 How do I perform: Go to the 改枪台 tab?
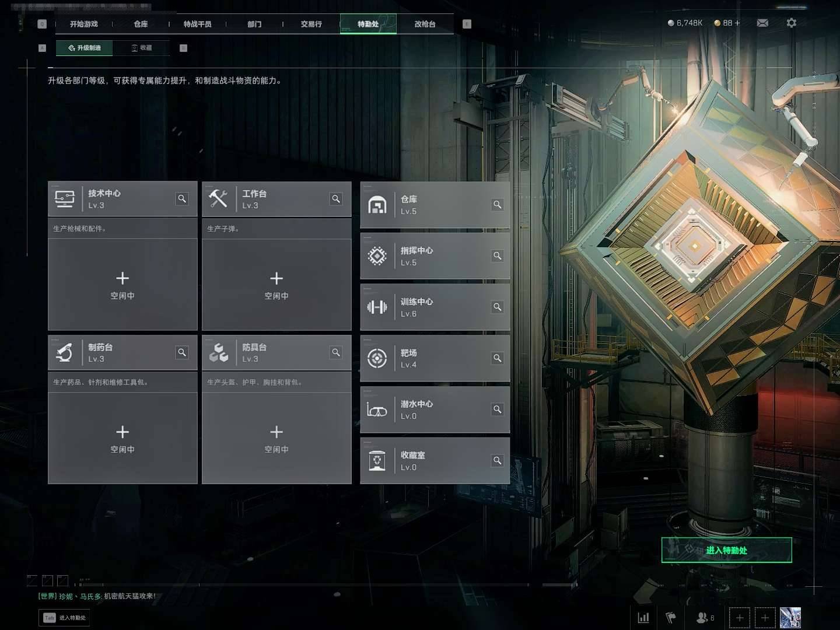coord(425,24)
